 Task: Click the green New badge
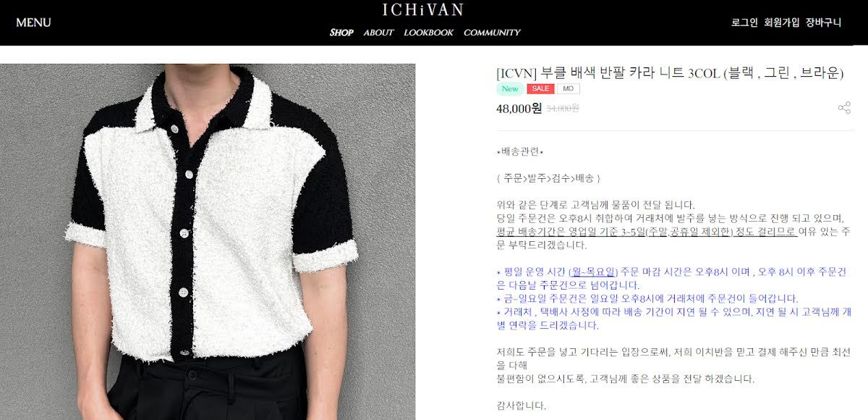coord(510,89)
